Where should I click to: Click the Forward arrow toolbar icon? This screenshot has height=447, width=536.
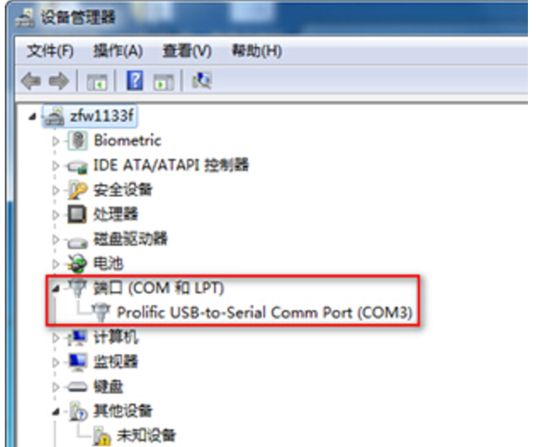click(x=59, y=81)
